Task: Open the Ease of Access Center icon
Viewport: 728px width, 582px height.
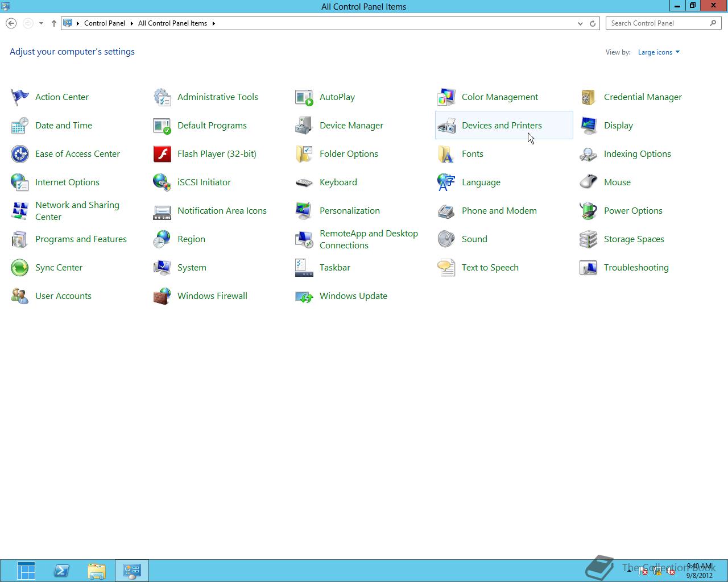Action: coord(20,154)
